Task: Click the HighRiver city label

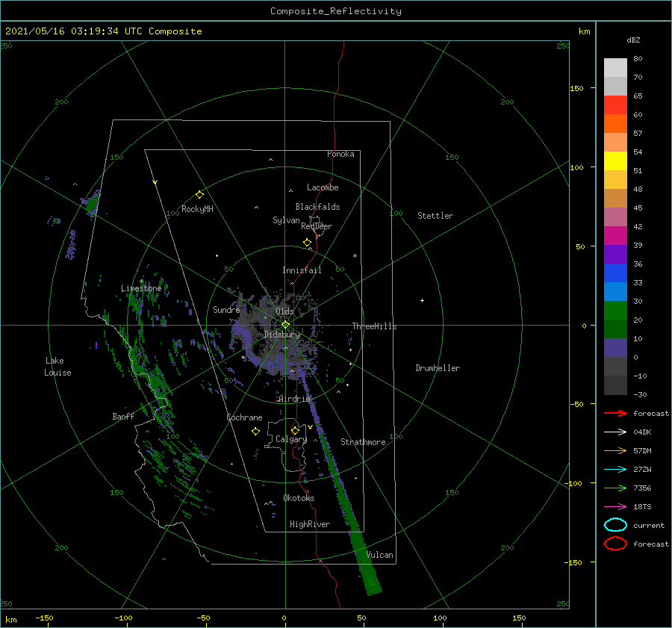Action: (x=310, y=524)
